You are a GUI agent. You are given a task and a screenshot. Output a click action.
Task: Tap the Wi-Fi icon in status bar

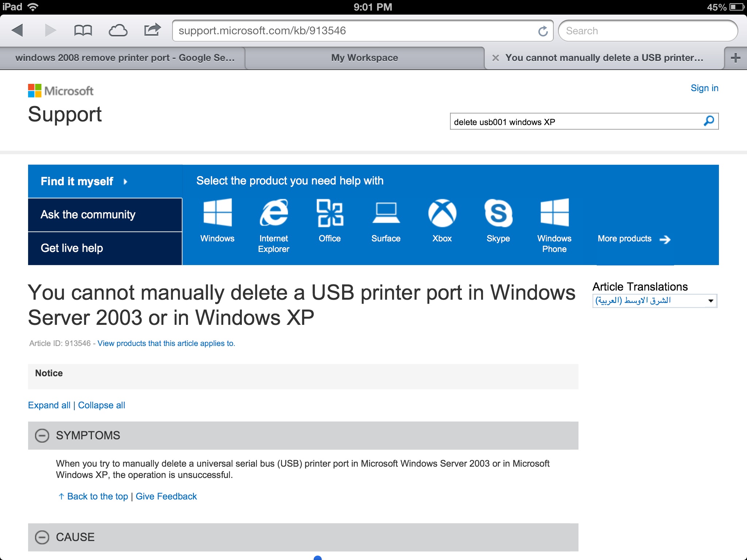point(32,7)
